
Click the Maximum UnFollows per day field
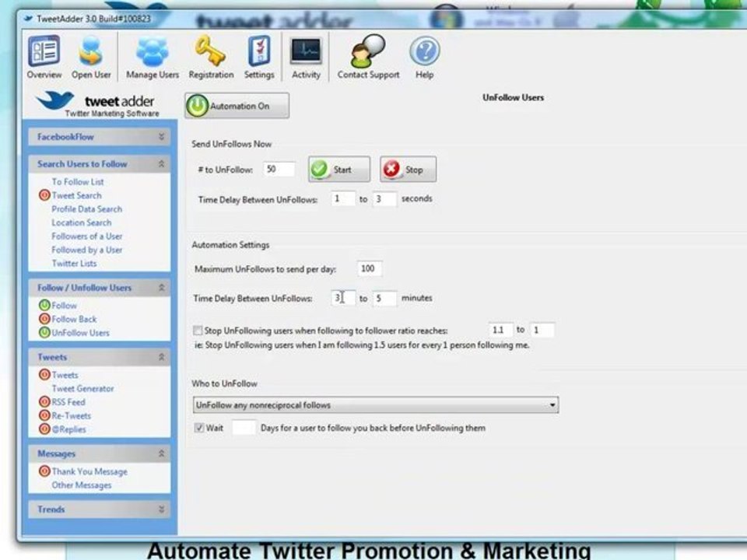click(x=369, y=268)
